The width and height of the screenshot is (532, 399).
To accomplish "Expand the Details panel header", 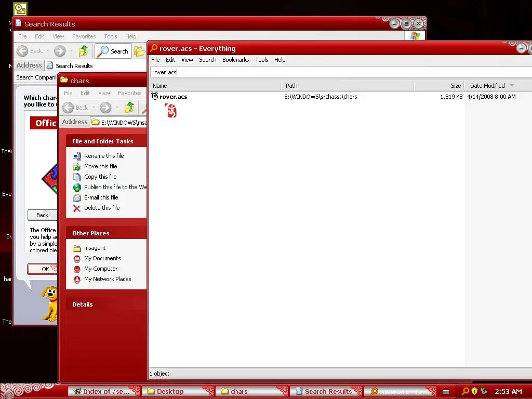I will click(x=107, y=304).
